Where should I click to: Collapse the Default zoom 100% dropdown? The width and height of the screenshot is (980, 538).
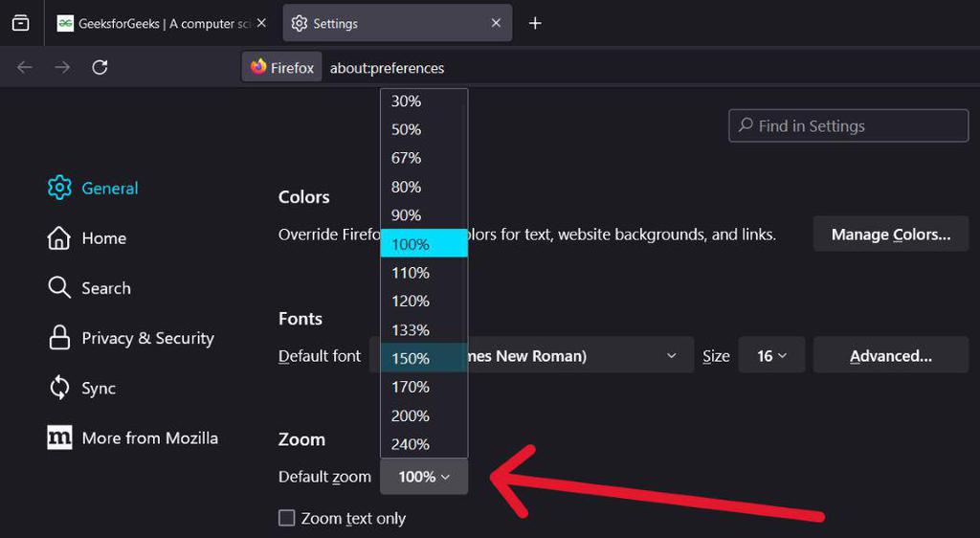[424, 477]
